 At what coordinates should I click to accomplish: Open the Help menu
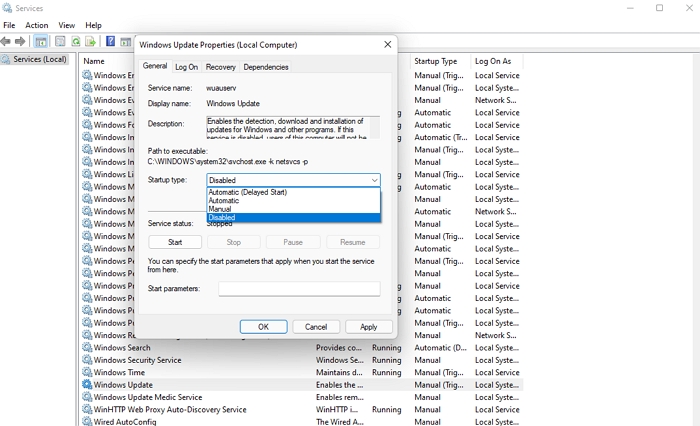93,25
